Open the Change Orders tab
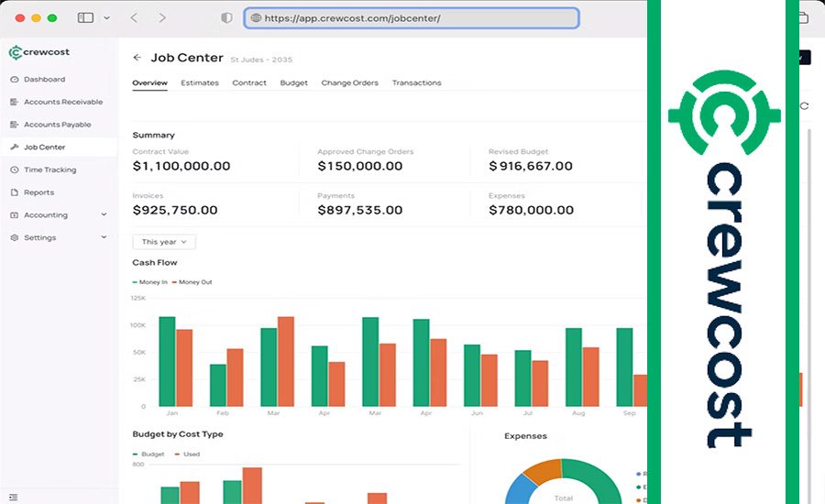825x504 pixels. click(x=349, y=82)
